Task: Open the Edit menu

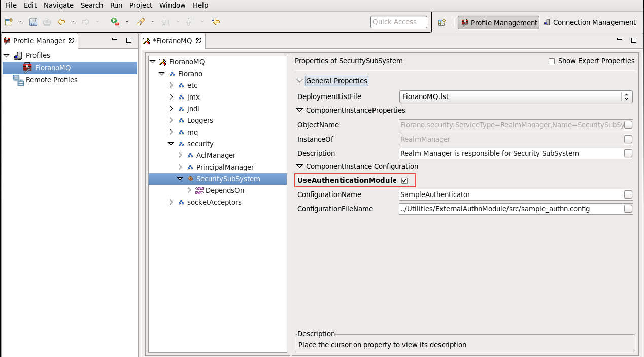Action: (x=30, y=5)
